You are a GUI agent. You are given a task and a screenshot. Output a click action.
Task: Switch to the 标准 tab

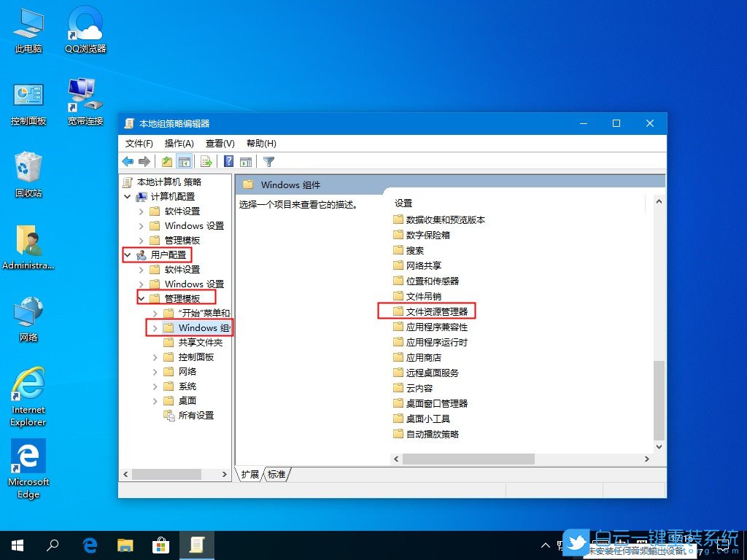[276, 474]
